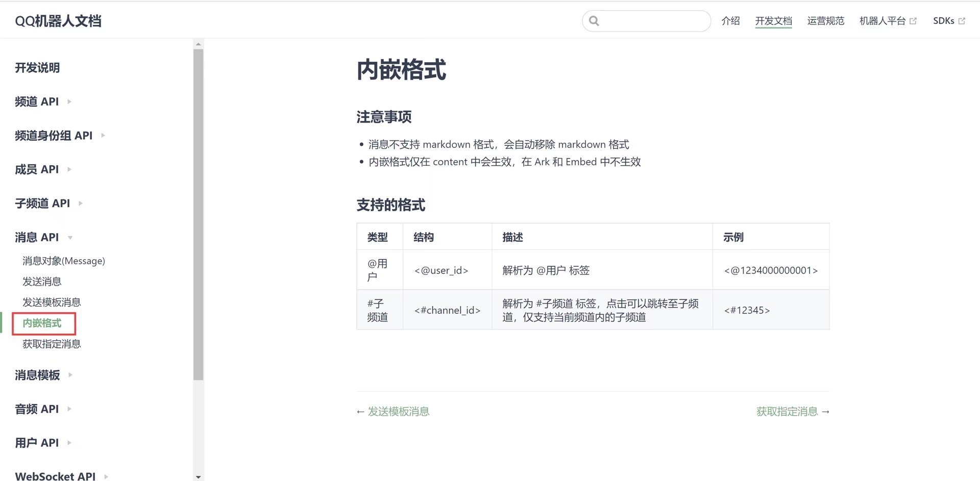Click the external link icon next to 机器人平台
Viewport: 980px width, 481px height.
click(x=914, y=21)
